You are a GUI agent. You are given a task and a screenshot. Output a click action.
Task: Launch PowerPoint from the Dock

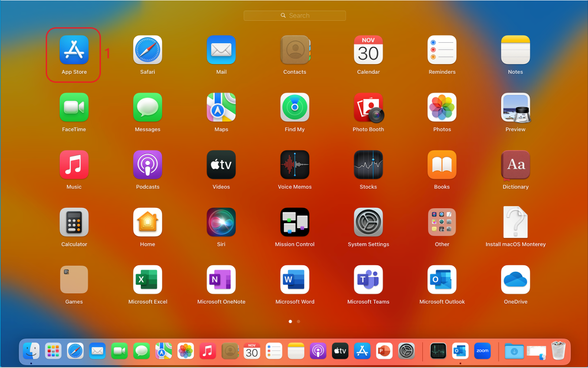[x=384, y=351]
